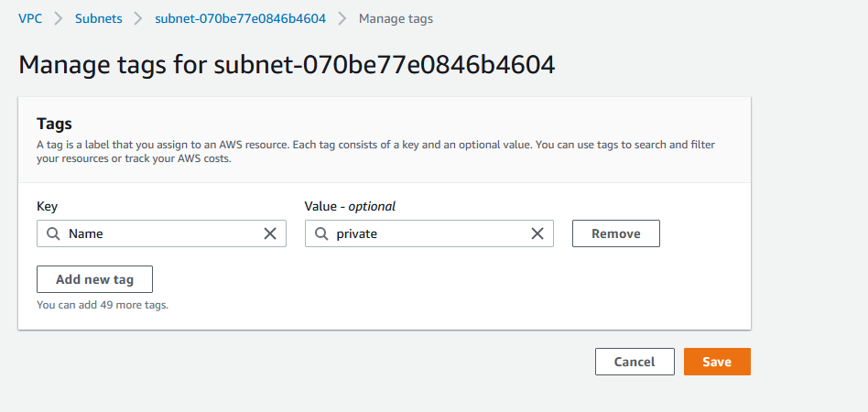
Task: Add new tag to the subnet
Action: coord(94,279)
